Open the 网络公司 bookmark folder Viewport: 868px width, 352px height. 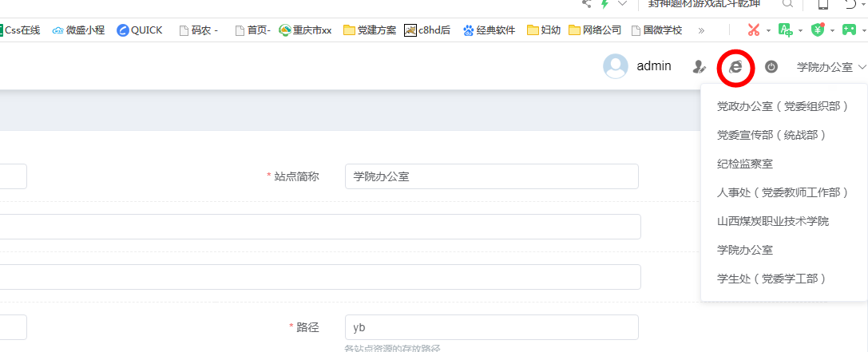[x=595, y=30]
